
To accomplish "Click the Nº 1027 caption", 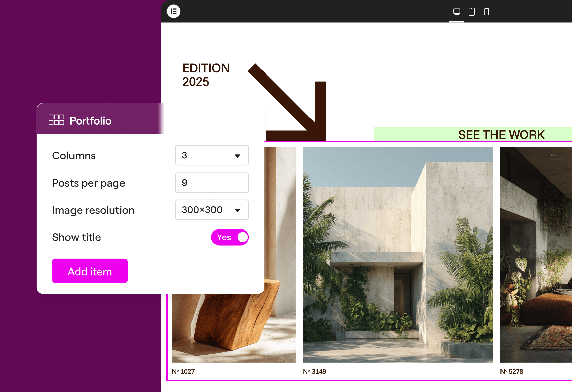I will [183, 372].
